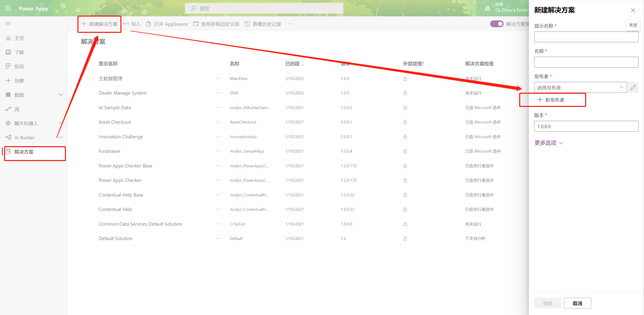The image size is (644, 315).
Task: Open 流 flows section
Action: (17, 109)
